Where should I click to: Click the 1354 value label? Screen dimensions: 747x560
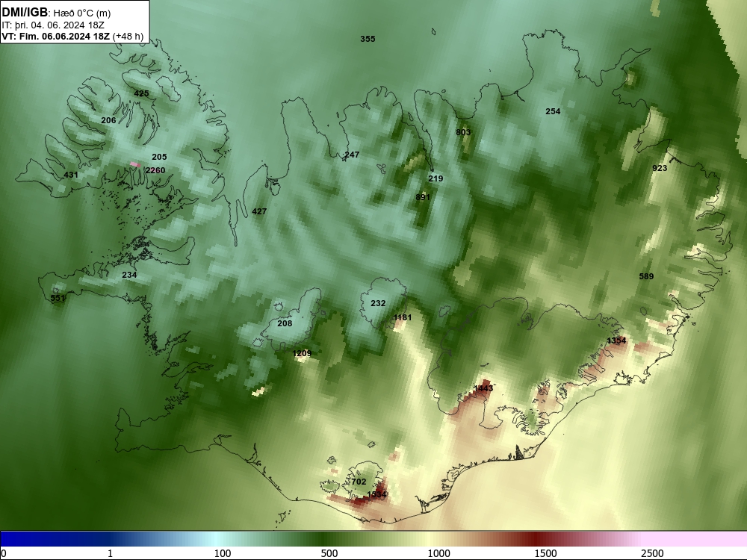(616, 340)
